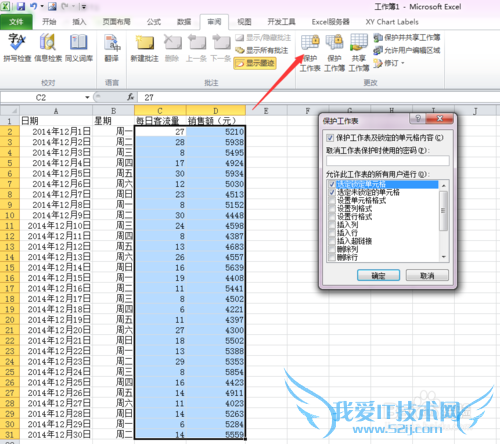500x444 pixels.
Task: Open the Undo history dropdown arrow
Action: point(42,6)
